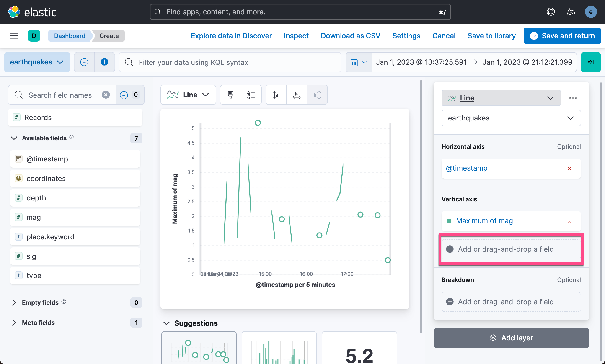Screen dimensions: 605x364
Task: Click the KQL filter input field
Action: pos(230,62)
